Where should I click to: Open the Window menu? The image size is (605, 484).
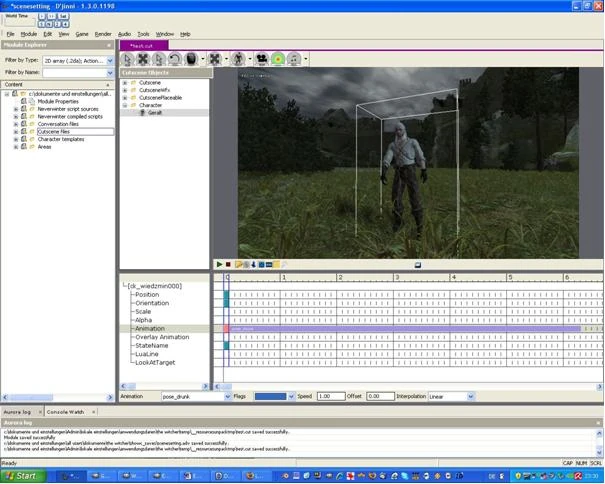coord(165,34)
